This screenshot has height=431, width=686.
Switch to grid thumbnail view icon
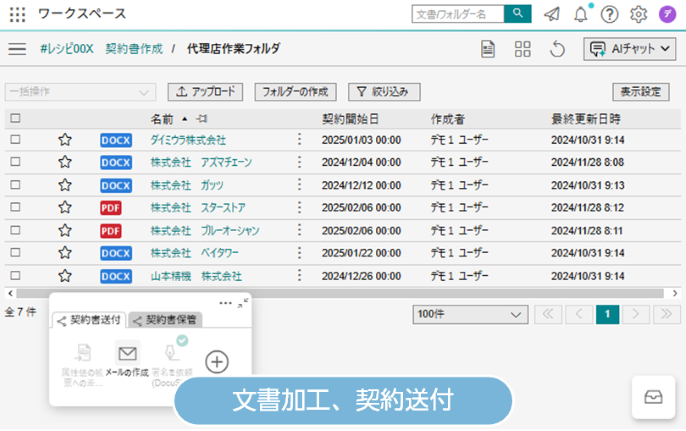pos(523,49)
